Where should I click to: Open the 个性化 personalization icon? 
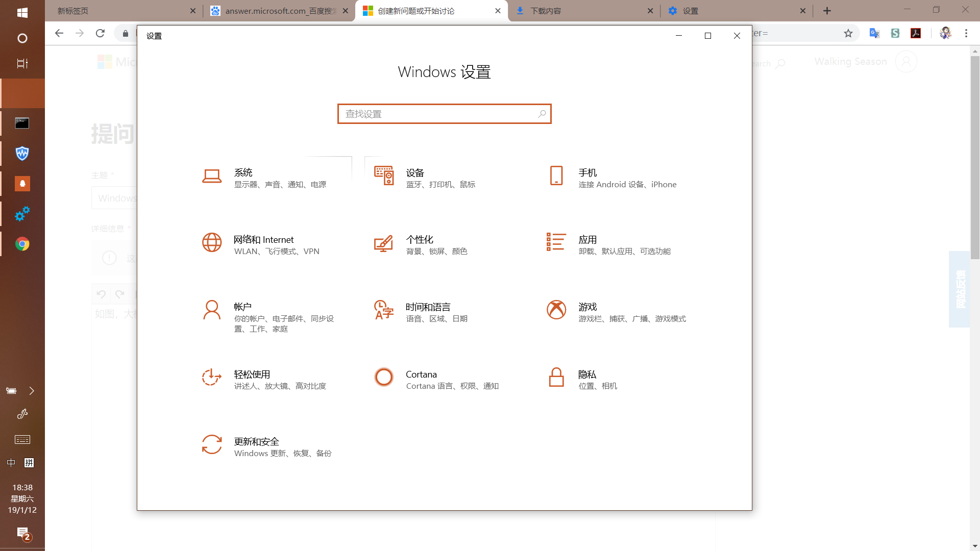click(x=384, y=243)
